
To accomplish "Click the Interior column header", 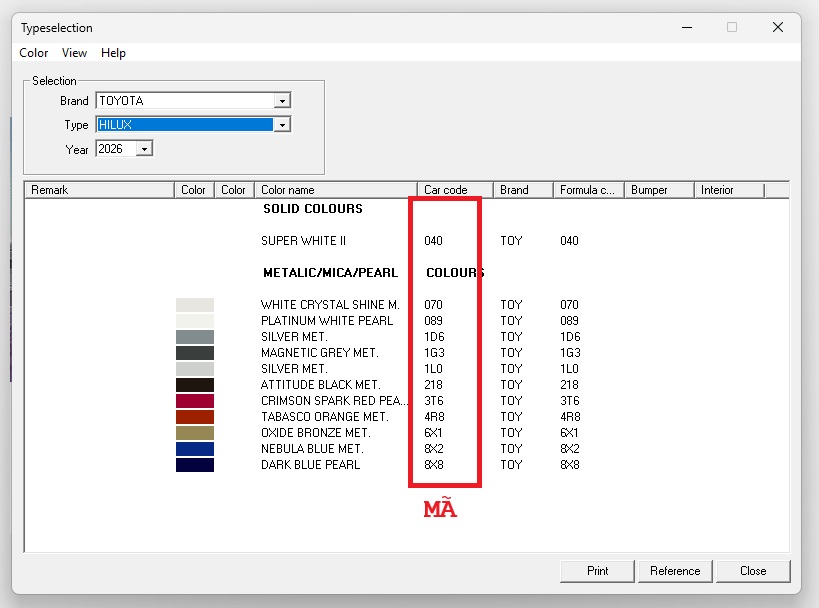I will tap(729, 190).
